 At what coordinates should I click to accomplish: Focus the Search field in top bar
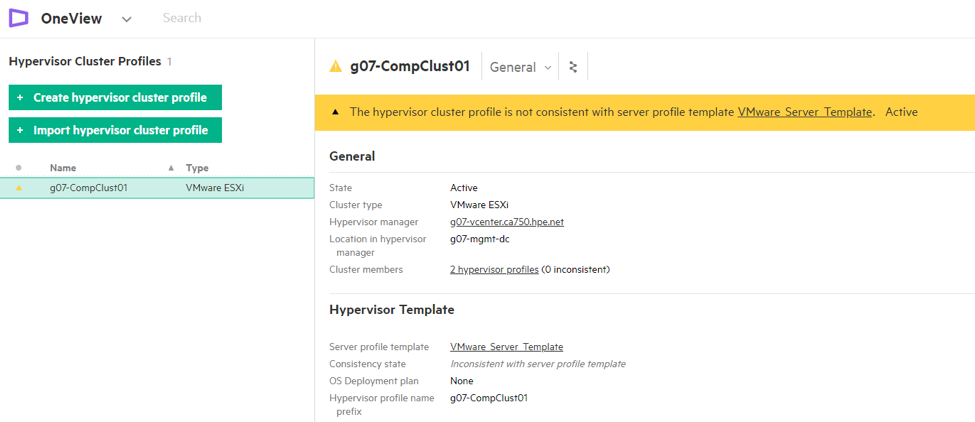click(x=182, y=18)
